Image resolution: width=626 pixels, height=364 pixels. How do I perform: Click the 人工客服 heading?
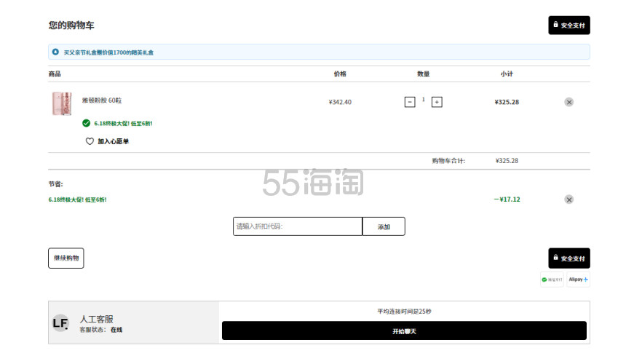97,319
